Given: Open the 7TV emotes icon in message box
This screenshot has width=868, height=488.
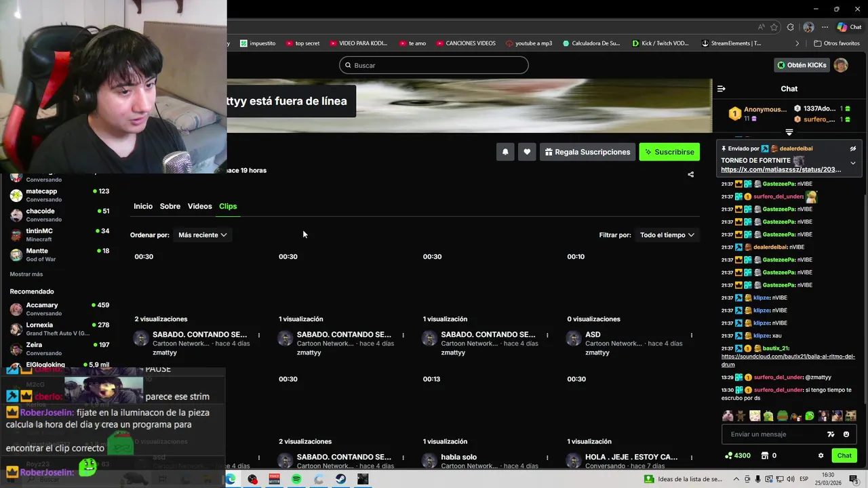Looking at the screenshot, I should tap(831, 434).
